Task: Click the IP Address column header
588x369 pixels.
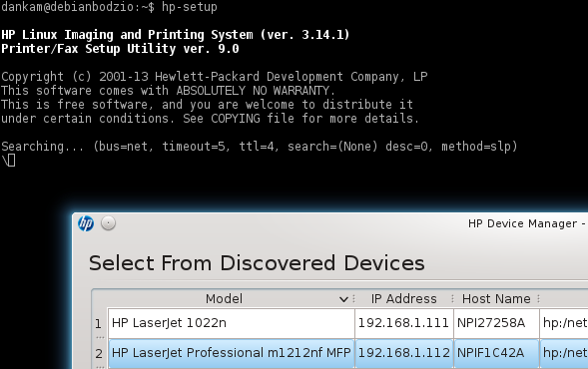Action: coord(404,298)
